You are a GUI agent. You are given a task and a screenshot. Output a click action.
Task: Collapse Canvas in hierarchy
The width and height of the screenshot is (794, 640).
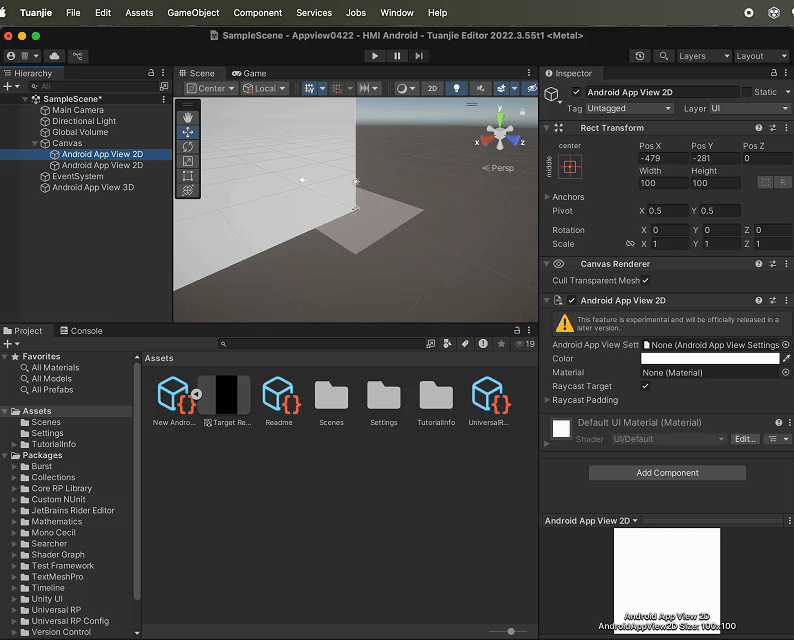(x=34, y=143)
